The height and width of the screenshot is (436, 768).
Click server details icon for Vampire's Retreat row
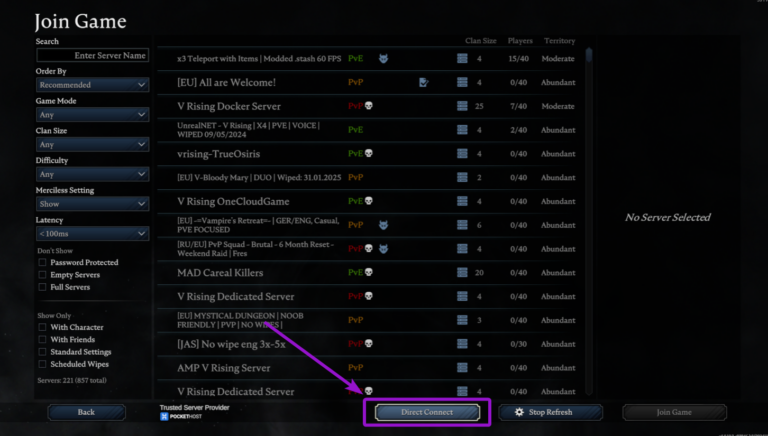click(x=462, y=225)
